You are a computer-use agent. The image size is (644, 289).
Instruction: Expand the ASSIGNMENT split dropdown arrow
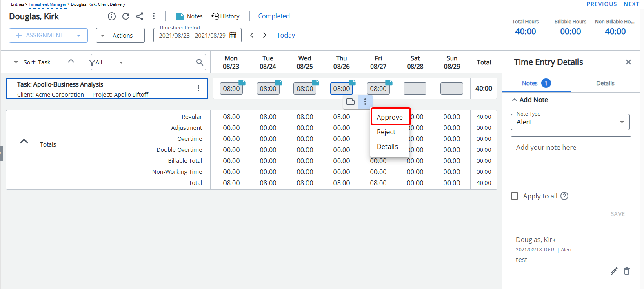tap(79, 36)
